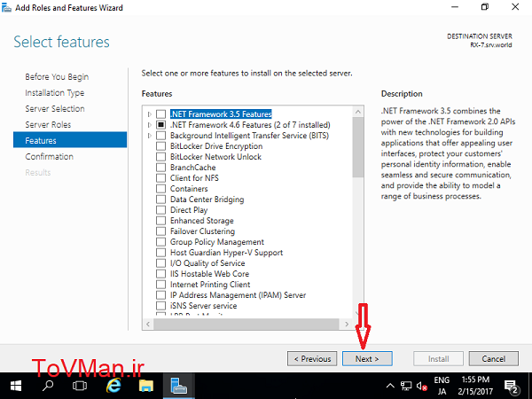This screenshot has width=532, height=399.
Task: Toggle .NET Framework 4.6 Features checkbox
Action: tap(160, 125)
